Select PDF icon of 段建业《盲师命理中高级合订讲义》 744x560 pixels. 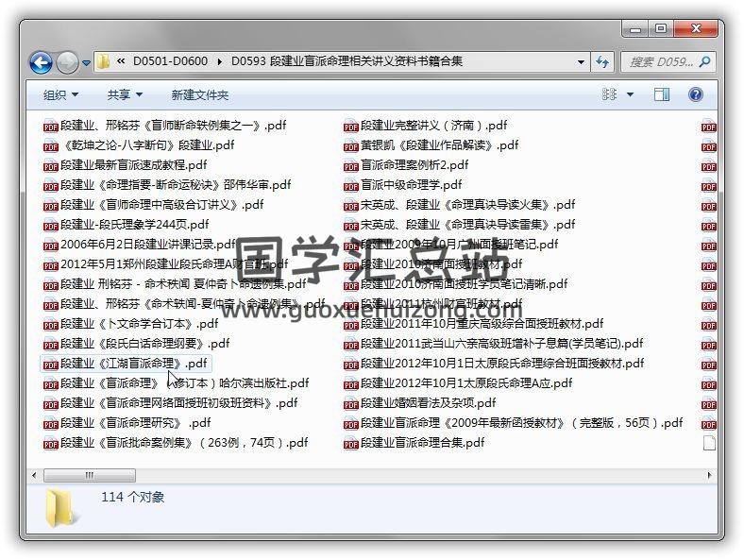point(50,206)
